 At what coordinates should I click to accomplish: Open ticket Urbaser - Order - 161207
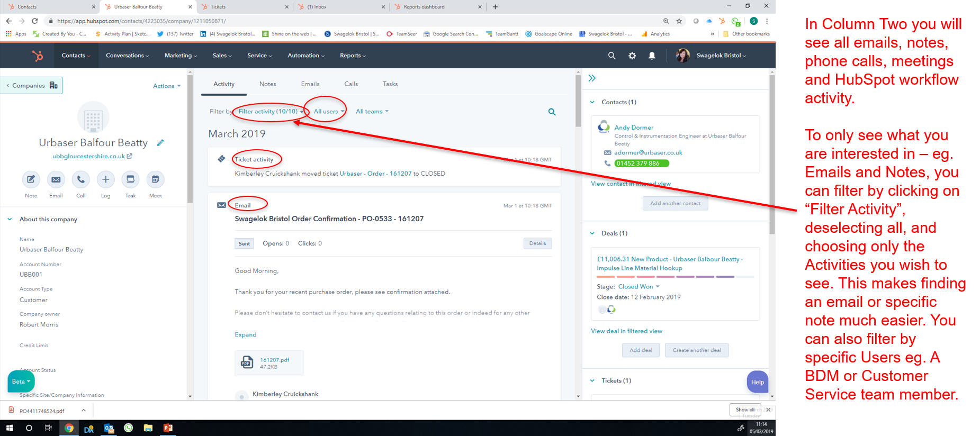pyautogui.click(x=375, y=174)
